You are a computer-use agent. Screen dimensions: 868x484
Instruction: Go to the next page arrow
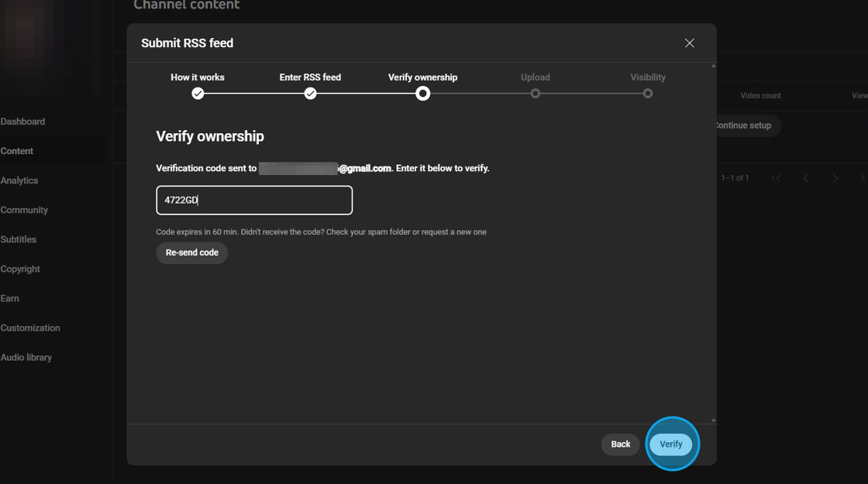(835, 178)
